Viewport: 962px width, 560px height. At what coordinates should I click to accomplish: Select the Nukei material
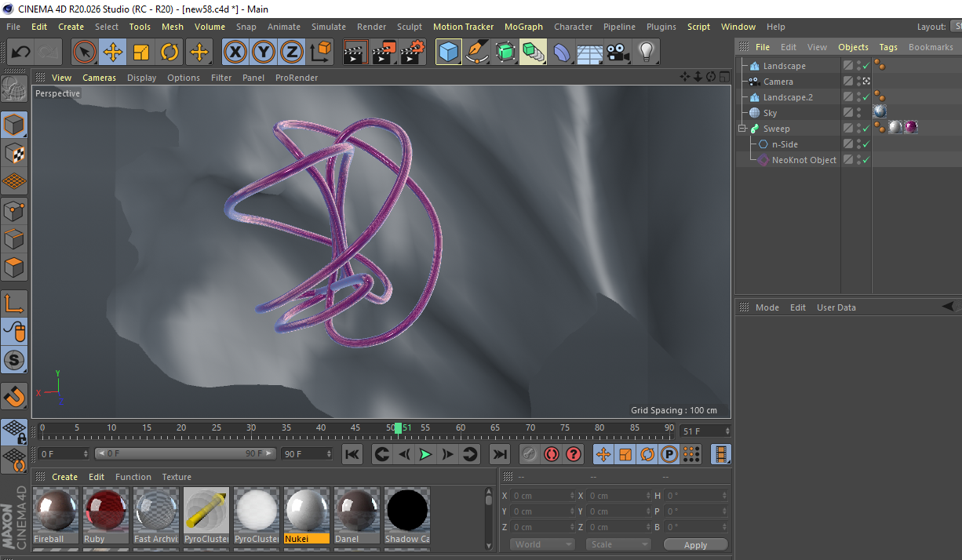(x=307, y=515)
